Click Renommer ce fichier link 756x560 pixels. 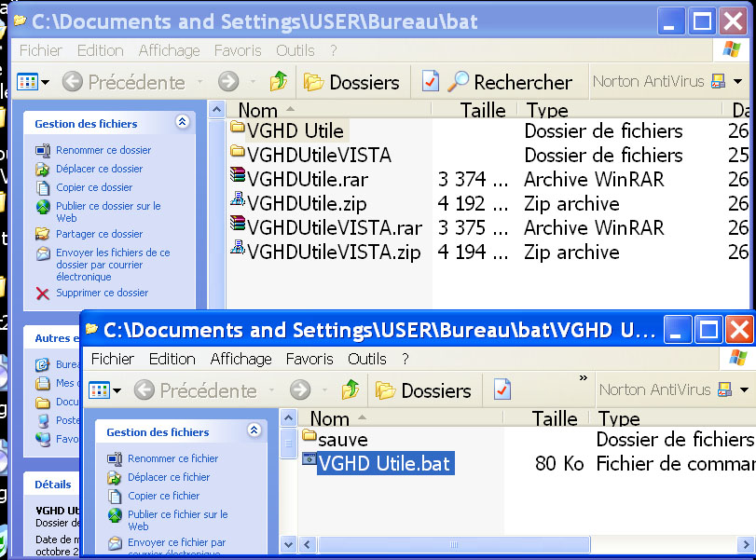[172, 458]
